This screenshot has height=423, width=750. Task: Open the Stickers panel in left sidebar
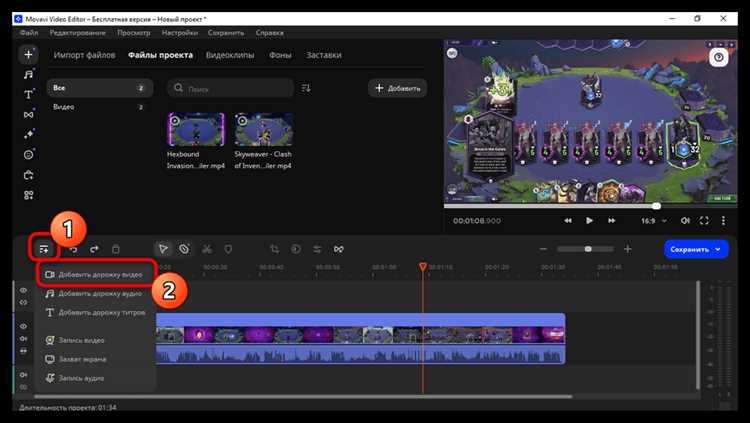coord(29,154)
